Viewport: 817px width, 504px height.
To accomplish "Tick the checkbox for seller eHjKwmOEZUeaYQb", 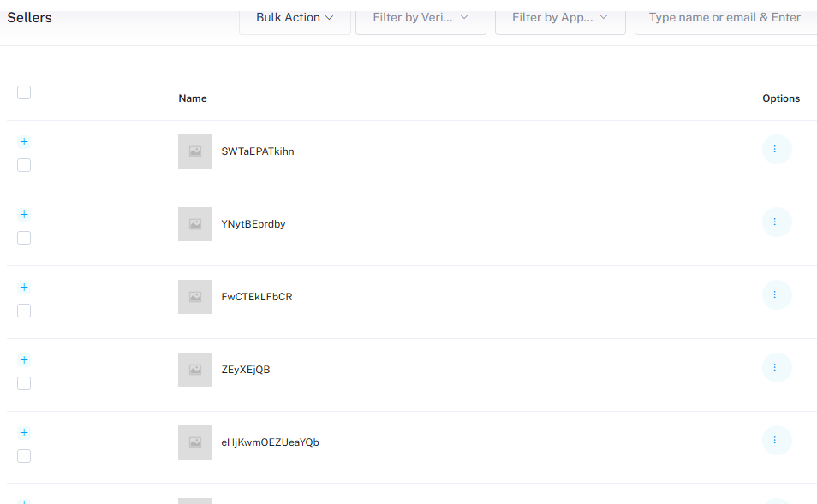I will [x=24, y=456].
